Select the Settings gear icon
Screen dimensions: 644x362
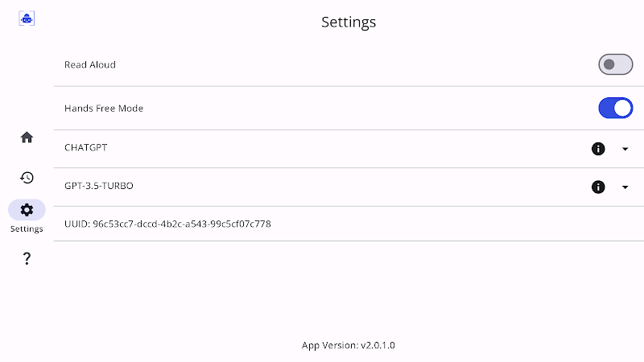27,210
